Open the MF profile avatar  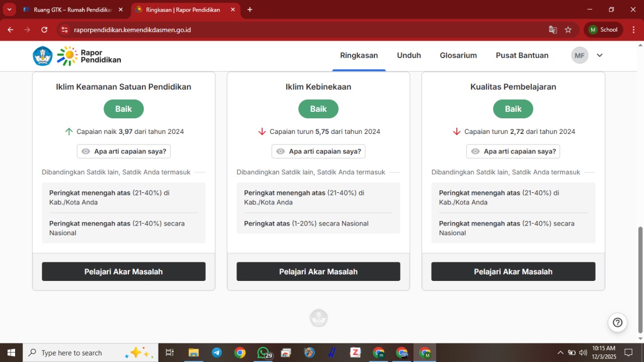point(580,55)
